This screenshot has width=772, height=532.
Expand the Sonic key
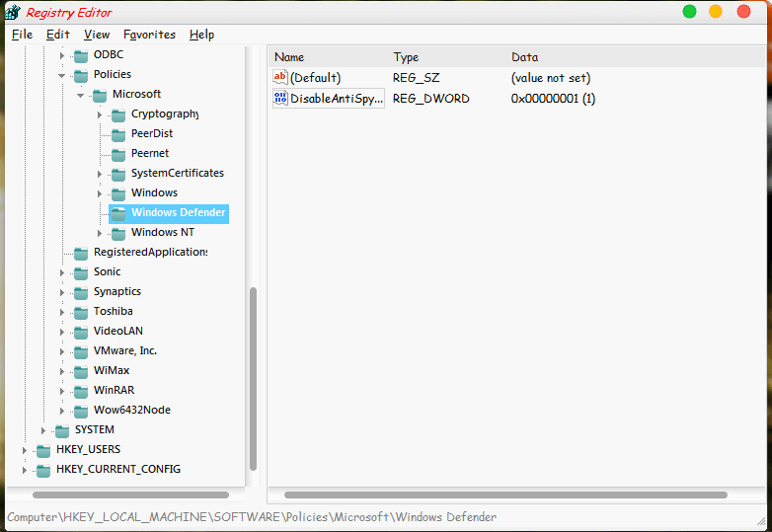(62, 272)
